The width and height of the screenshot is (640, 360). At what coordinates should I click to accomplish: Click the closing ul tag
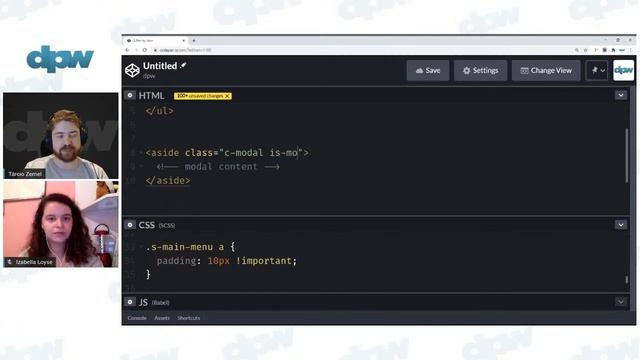(x=160, y=111)
